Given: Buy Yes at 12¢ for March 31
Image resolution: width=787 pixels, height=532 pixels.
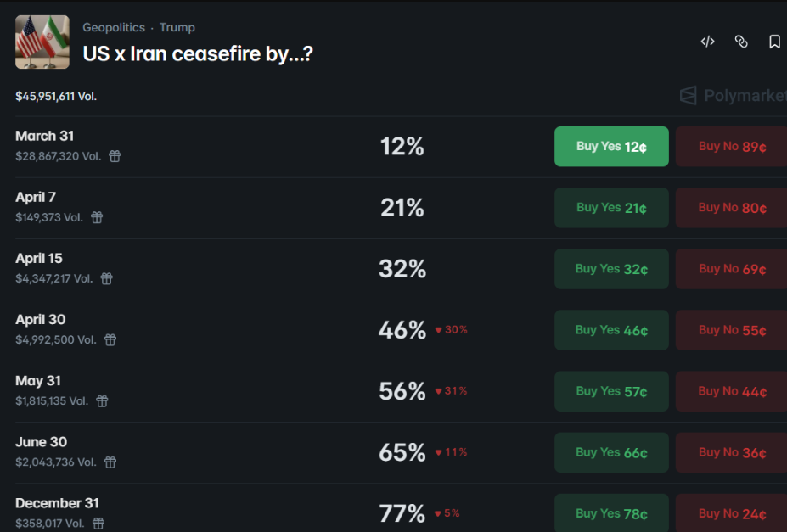Looking at the screenshot, I should point(611,147).
